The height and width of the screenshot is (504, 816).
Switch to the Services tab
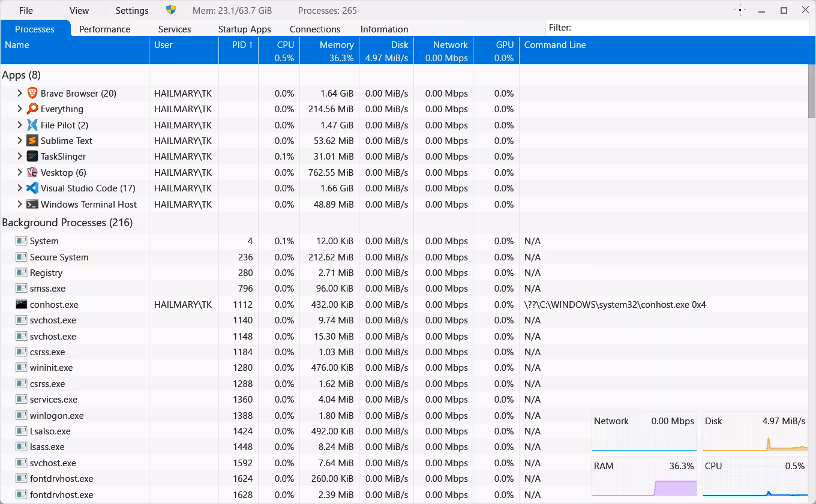(x=175, y=29)
